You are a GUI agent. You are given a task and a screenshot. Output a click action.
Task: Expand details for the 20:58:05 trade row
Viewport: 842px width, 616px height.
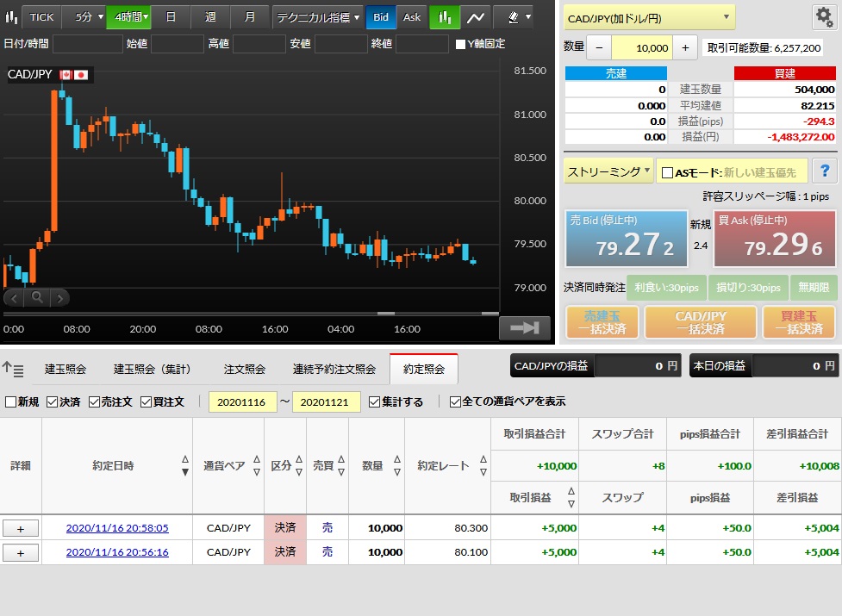click(x=21, y=528)
